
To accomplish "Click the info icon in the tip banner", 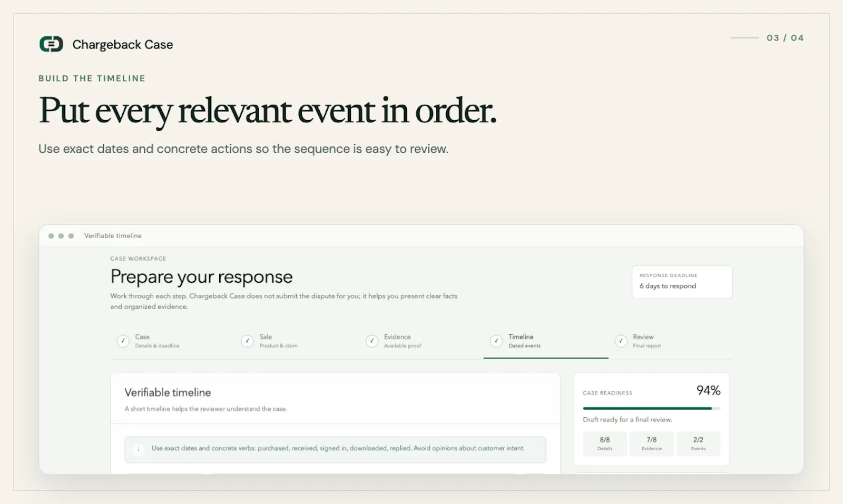I will click(x=138, y=449).
